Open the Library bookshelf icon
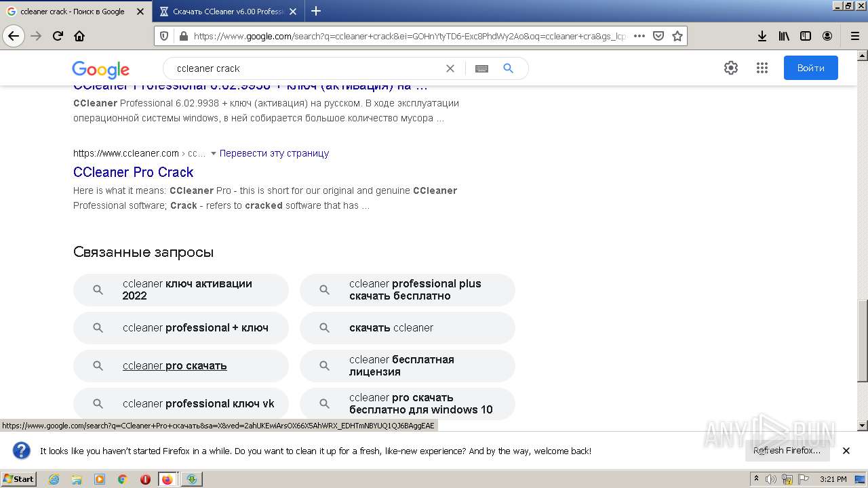Viewport: 868px width, 488px height. (x=784, y=36)
